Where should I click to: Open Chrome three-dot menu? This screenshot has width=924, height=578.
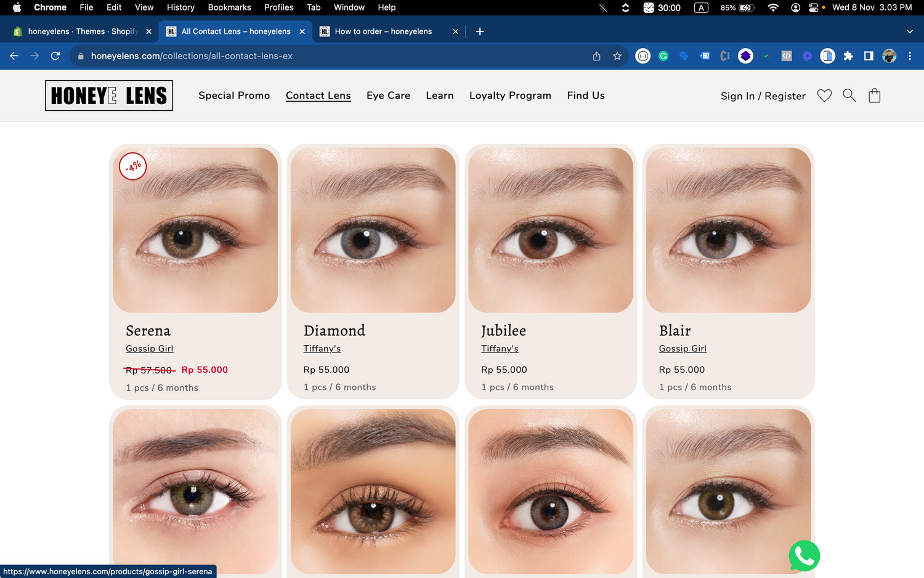point(910,56)
